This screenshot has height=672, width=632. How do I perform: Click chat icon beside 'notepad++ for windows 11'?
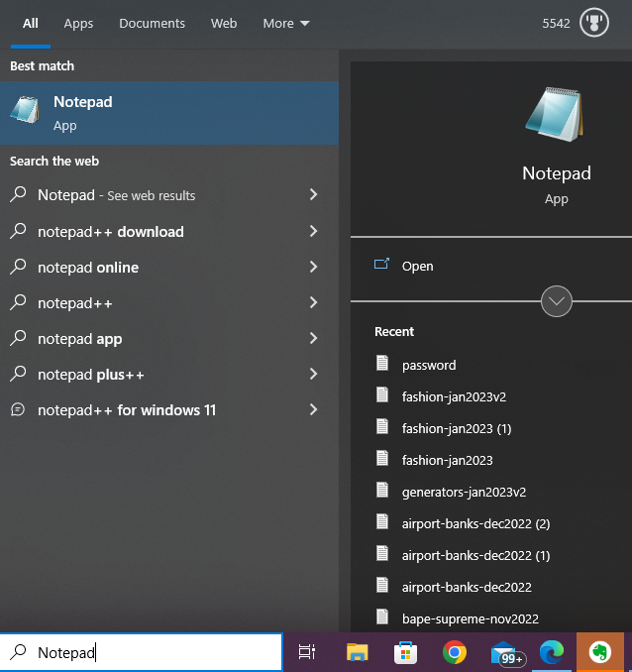click(x=18, y=409)
